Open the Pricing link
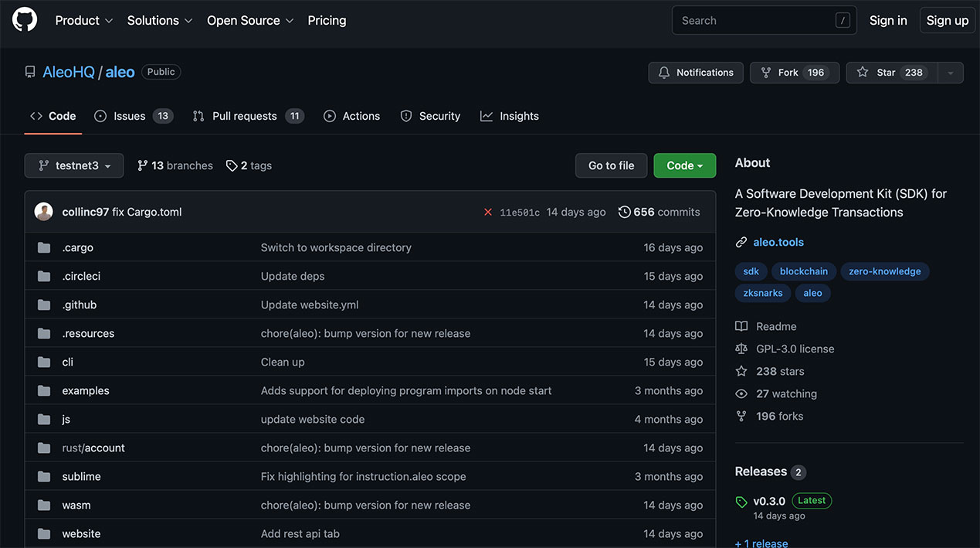The image size is (980, 548). (x=327, y=20)
